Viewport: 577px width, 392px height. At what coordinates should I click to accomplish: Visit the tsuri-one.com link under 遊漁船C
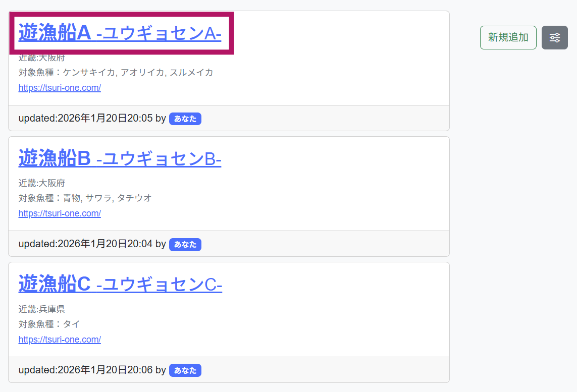tap(60, 339)
